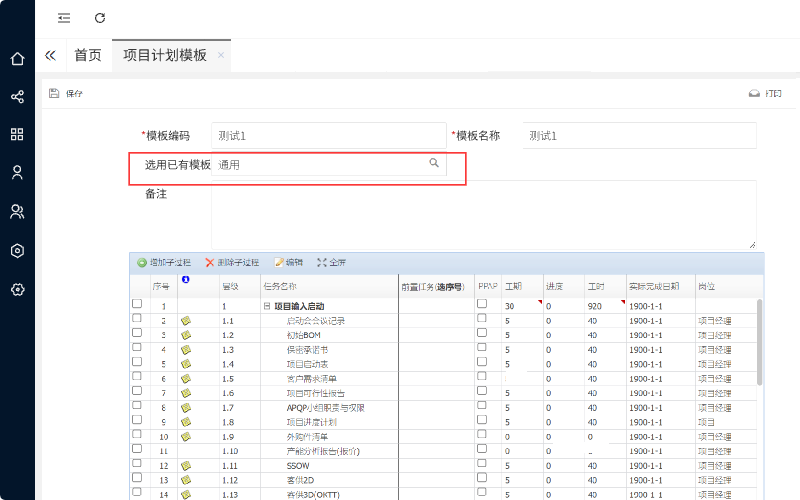Check the row checkbox for 项目输入启动
The width and height of the screenshot is (800, 500).
(x=137, y=304)
